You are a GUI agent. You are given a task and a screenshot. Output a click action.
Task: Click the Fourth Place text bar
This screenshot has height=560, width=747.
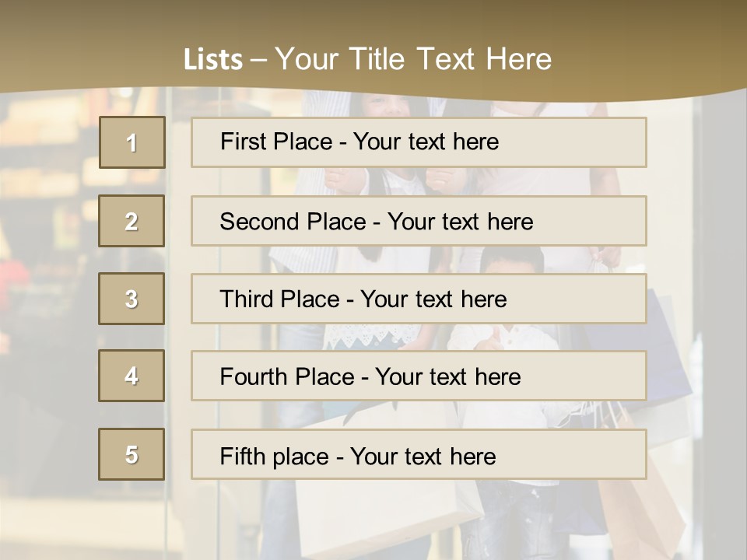click(419, 376)
